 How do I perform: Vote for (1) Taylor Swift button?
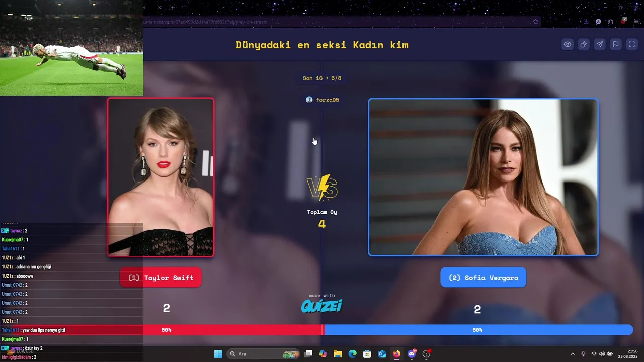[160, 278]
